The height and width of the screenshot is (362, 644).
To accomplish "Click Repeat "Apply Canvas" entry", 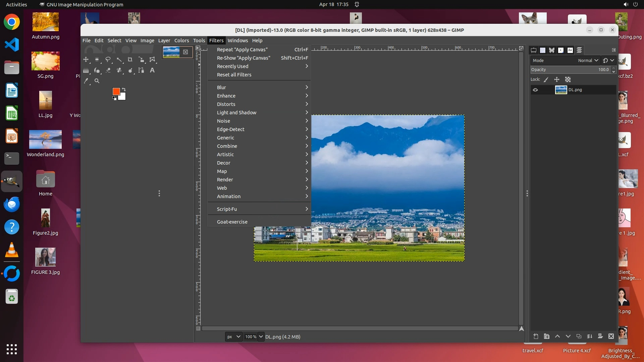I will coord(242,50).
